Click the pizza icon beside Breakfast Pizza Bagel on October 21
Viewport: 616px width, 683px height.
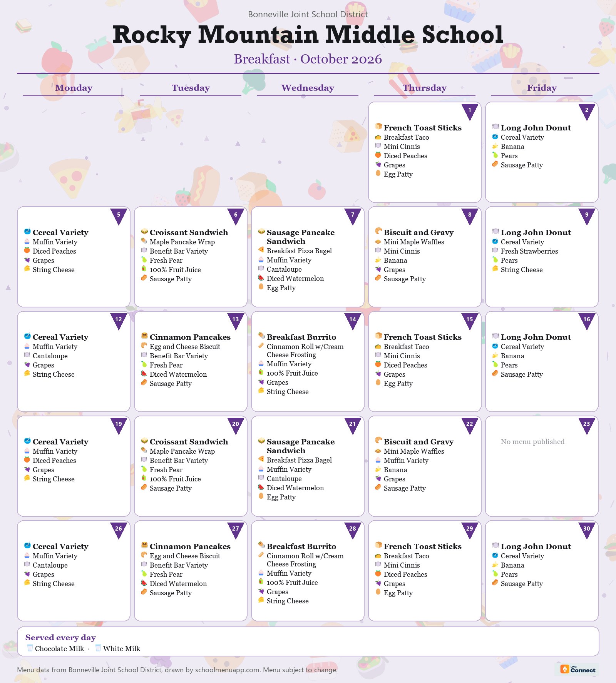pos(261,460)
